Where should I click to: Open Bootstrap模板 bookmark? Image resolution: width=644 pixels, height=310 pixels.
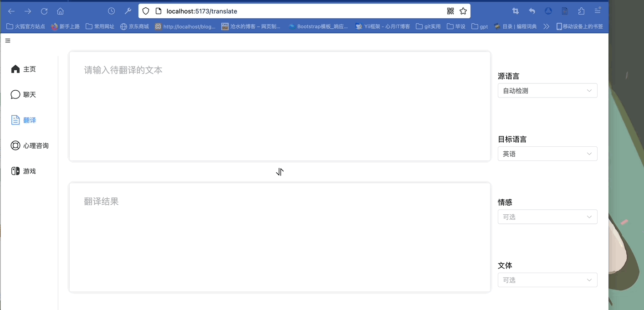click(x=318, y=26)
